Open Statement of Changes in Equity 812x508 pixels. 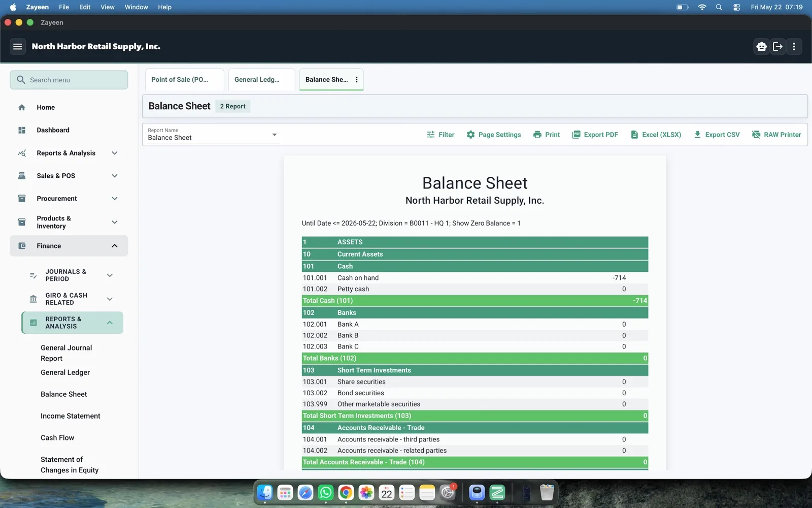[x=70, y=465]
